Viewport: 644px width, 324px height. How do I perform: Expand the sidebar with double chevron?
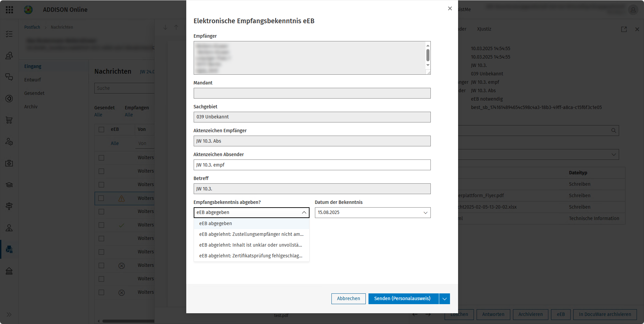coord(9,315)
